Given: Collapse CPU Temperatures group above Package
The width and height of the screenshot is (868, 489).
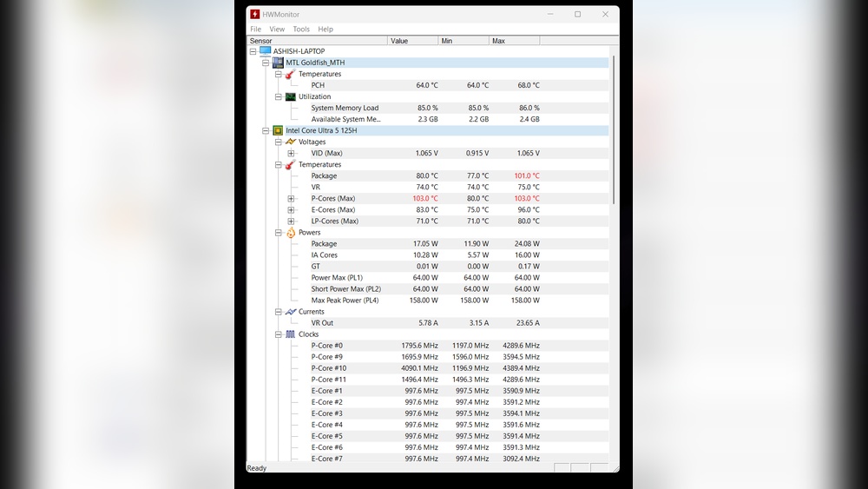Looking at the screenshot, I should click(279, 165).
